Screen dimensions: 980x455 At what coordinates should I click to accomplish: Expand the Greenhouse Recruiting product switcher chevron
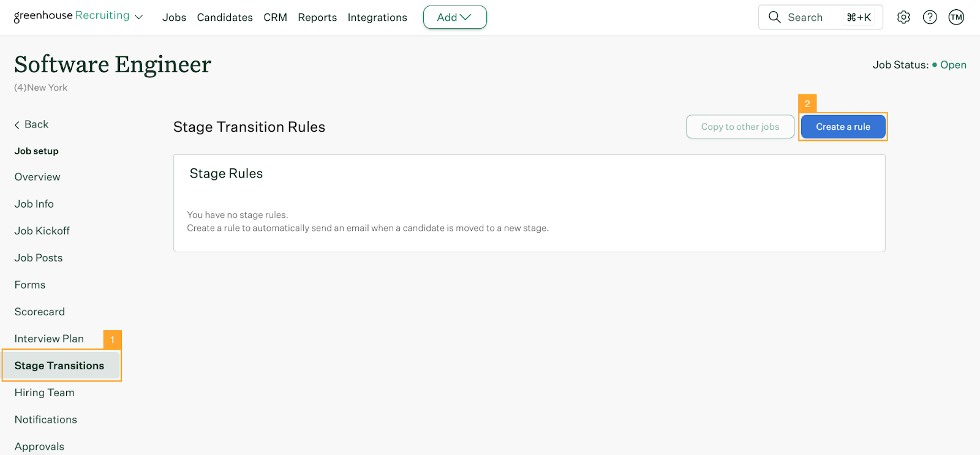[139, 17]
